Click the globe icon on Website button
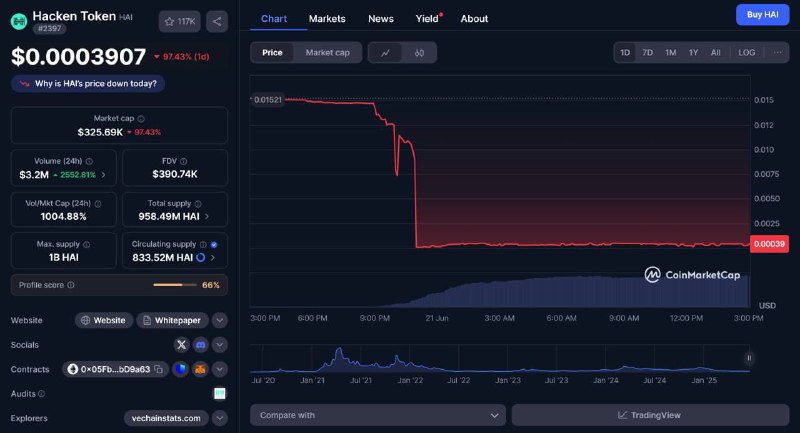800x433 pixels. coord(85,320)
